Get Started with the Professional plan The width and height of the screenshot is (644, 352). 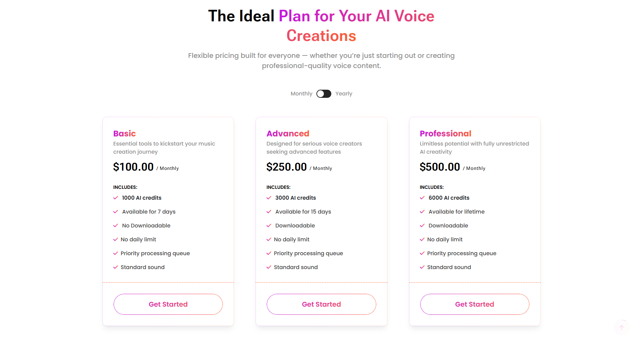tap(474, 304)
